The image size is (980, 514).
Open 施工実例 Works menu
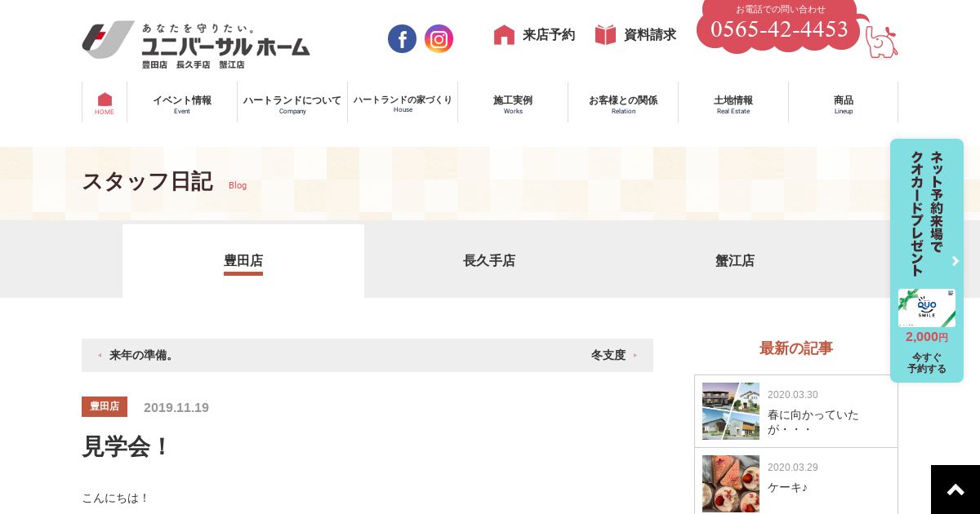(513, 102)
